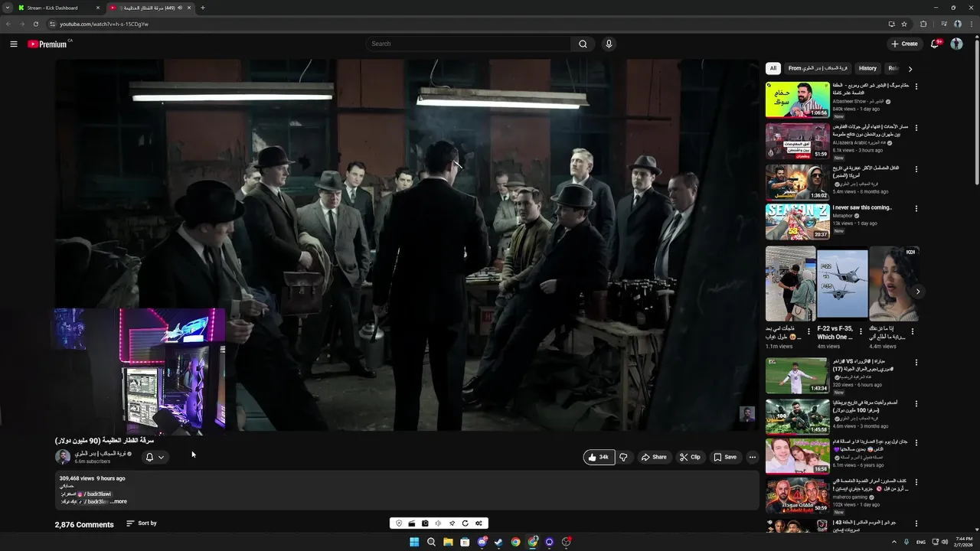Screen dimensions: 980x551
Task: Open the F-22 vs F-35 short thumbnail
Action: pos(842,282)
